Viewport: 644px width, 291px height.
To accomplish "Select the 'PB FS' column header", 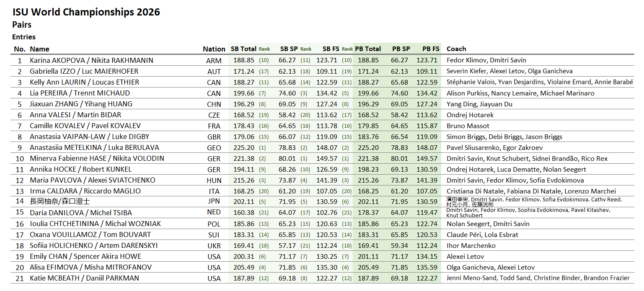I will tap(431, 49).
